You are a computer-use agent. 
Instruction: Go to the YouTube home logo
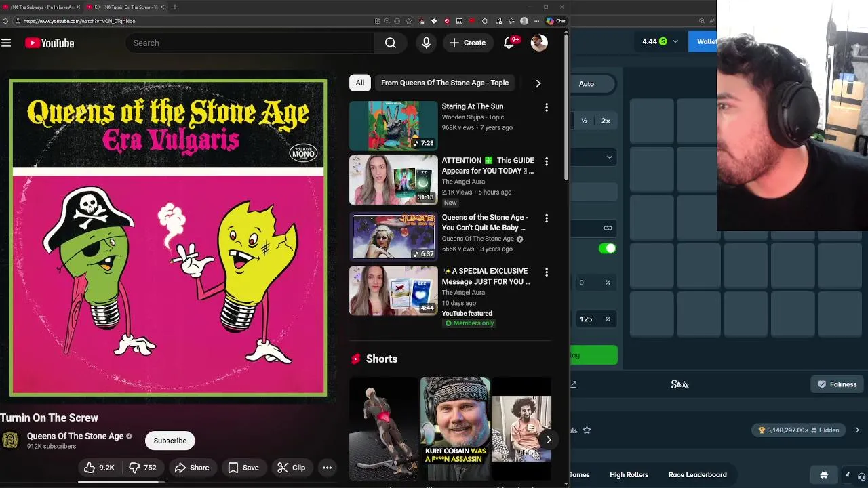pyautogui.click(x=50, y=43)
